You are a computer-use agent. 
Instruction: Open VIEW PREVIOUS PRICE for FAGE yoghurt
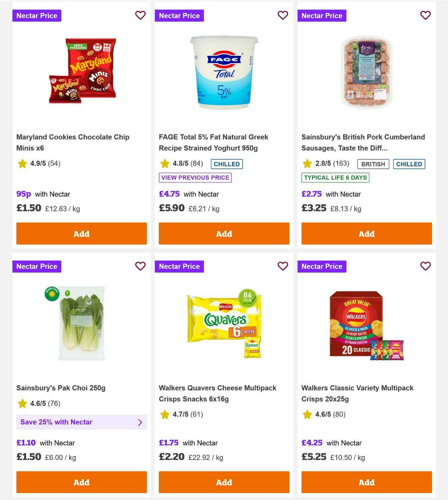[195, 178]
